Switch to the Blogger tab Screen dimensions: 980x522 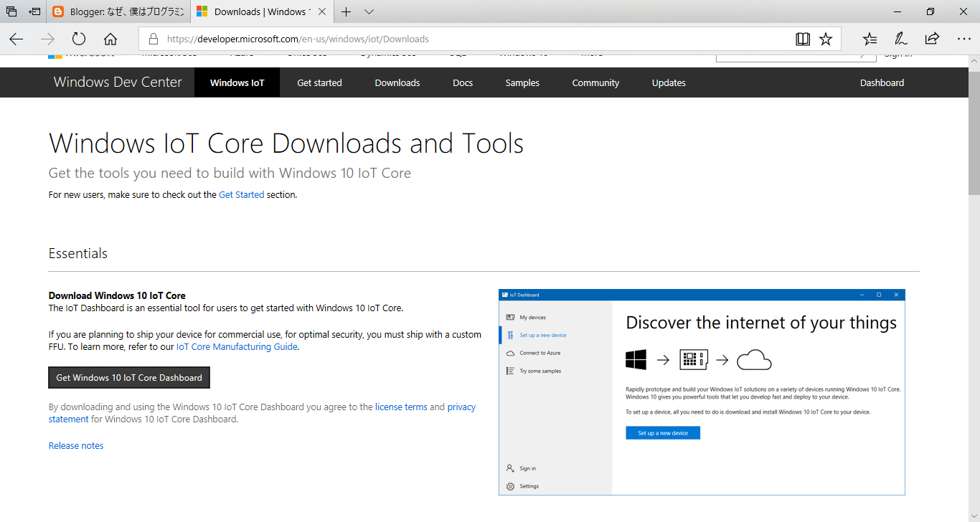coord(118,11)
